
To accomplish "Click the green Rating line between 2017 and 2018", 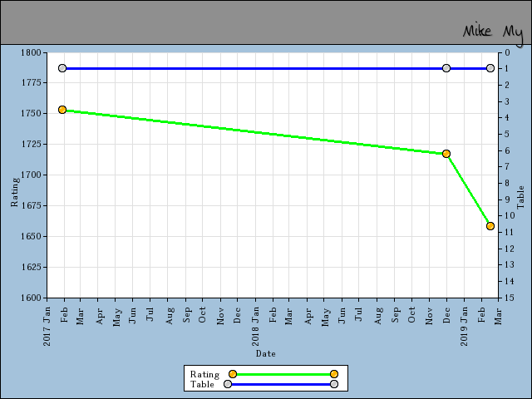I will click(254, 132).
